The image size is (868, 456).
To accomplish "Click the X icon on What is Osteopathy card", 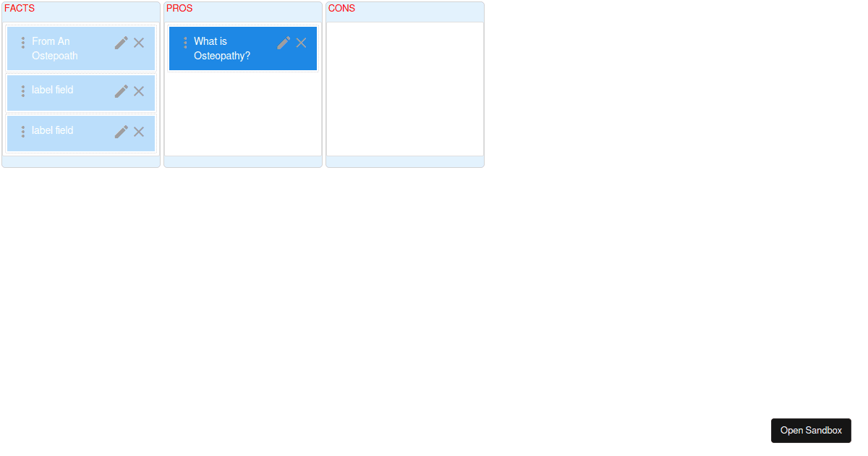I will coord(302,43).
